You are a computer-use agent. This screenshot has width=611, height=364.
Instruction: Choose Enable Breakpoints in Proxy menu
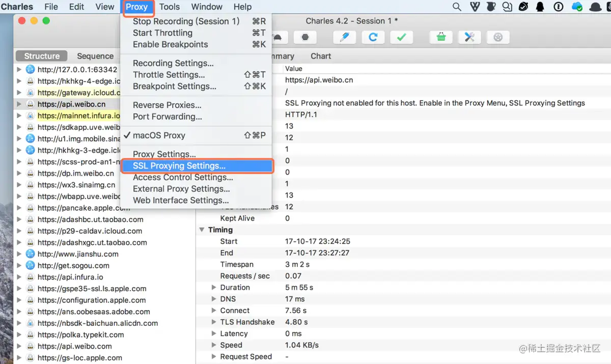point(196,44)
